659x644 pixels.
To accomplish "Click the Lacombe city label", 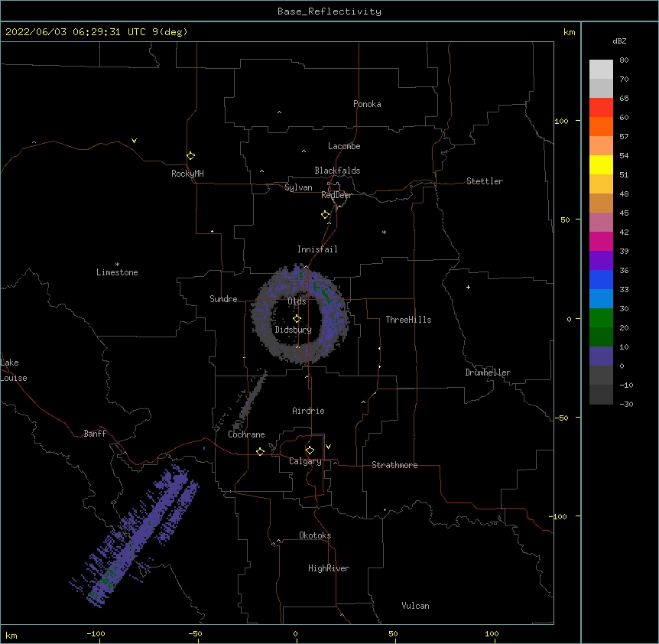I will click(x=344, y=146).
